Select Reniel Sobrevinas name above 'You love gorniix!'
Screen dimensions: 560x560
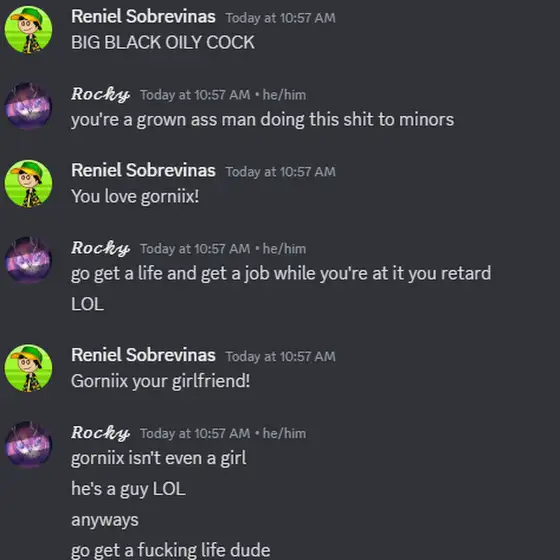tap(143, 170)
